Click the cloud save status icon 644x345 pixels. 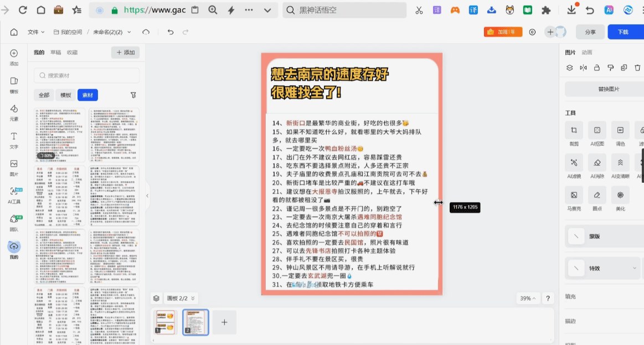(146, 32)
